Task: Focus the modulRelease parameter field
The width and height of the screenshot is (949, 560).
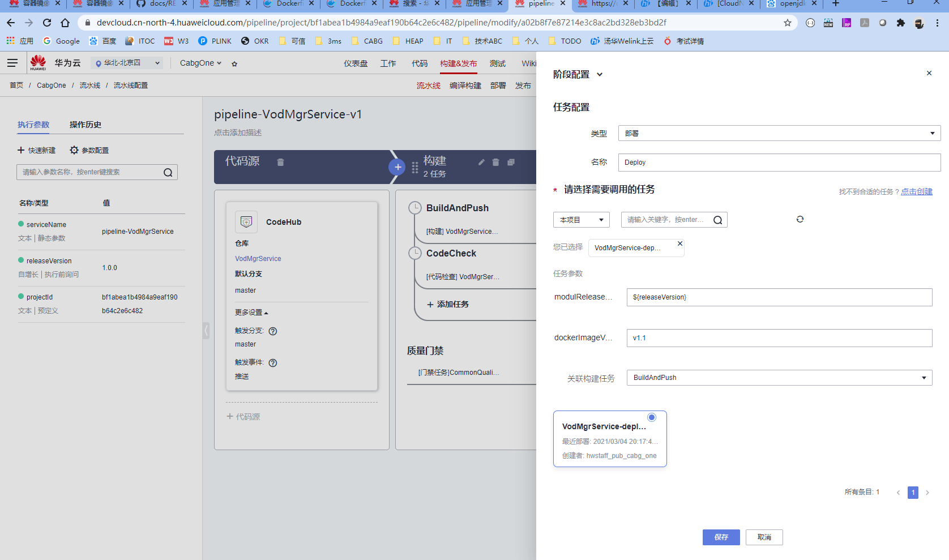Action: click(779, 297)
